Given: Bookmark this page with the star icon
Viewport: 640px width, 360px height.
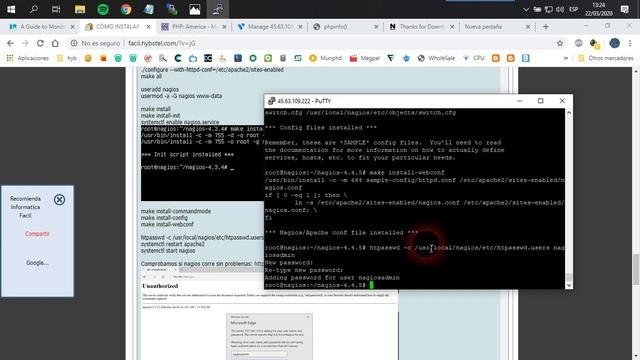Looking at the screenshot, I should pyautogui.click(x=560, y=43).
